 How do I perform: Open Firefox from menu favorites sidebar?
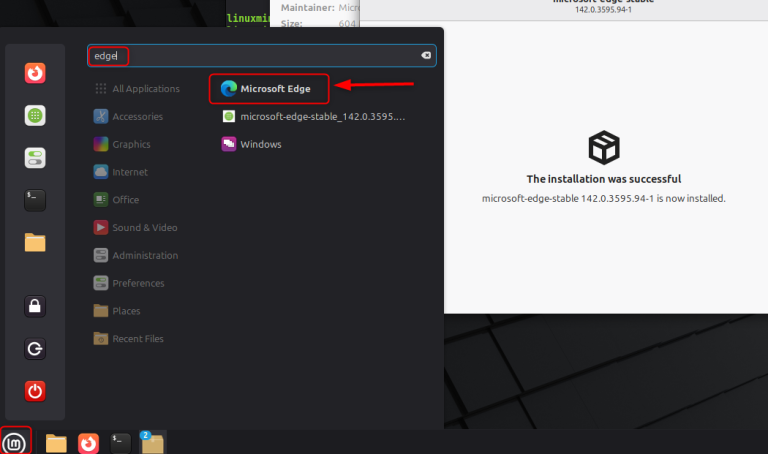coord(35,73)
